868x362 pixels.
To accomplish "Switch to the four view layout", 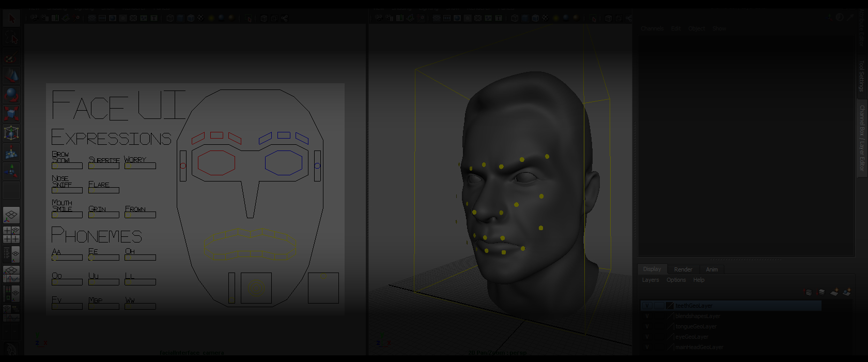I will tap(11, 235).
